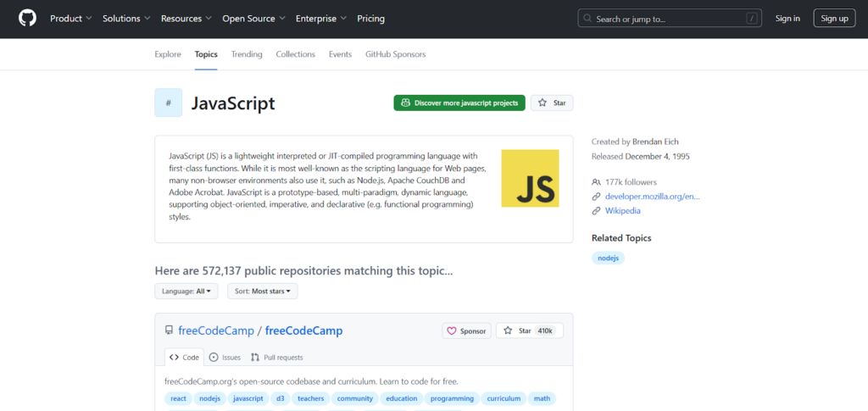The width and height of the screenshot is (868, 411).
Task: Open the bold freeCodeCamp repository link
Action: 304,330
